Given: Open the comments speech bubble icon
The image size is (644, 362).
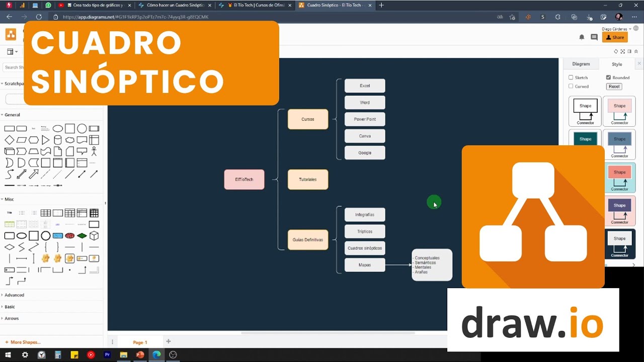Looking at the screenshot, I should coord(594,37).
